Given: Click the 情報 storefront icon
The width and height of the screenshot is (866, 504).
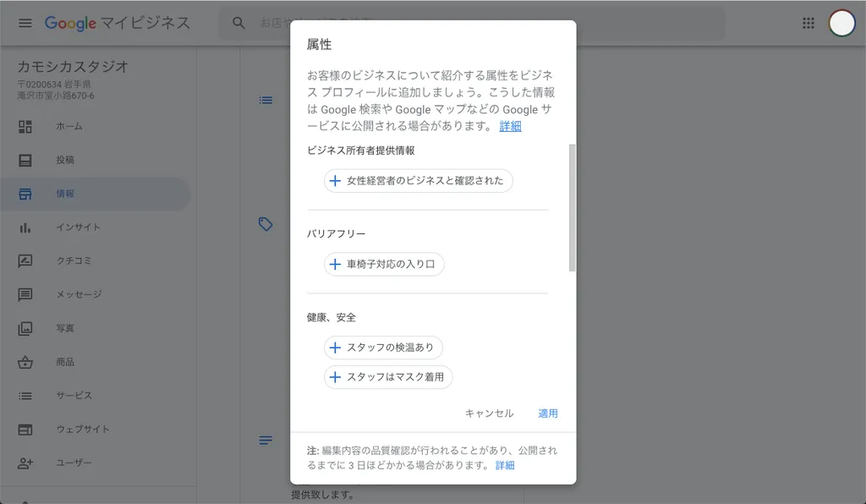Looking at the screenshot, I should [x=25, y=194].
